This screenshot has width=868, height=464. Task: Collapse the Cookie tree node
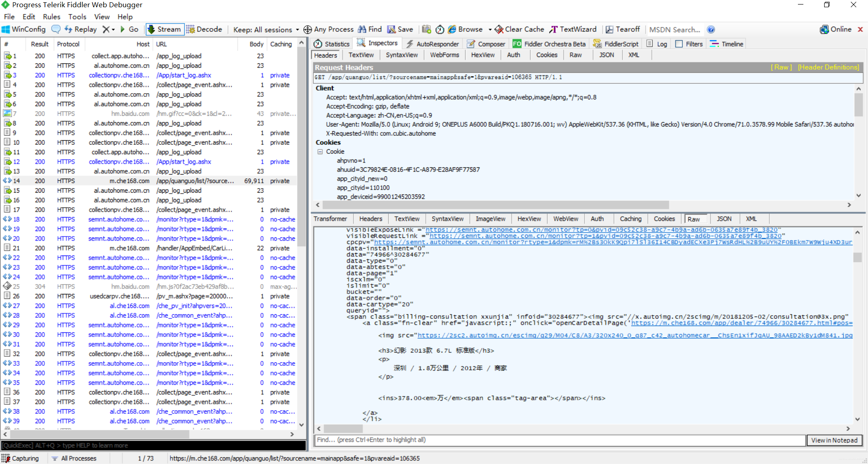[x=320, y=152]
